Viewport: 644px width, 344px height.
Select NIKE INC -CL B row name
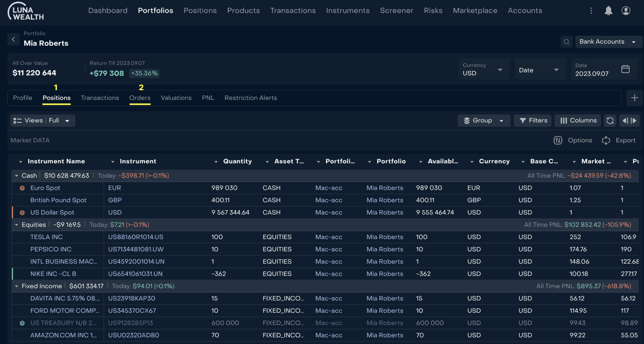tap(53, 274)
